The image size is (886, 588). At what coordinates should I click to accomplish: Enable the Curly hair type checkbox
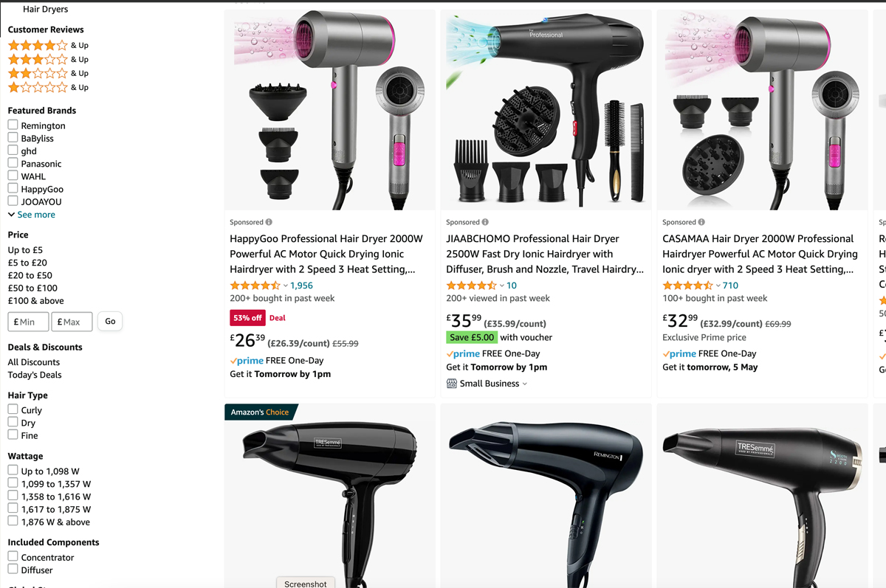point(13,409)
